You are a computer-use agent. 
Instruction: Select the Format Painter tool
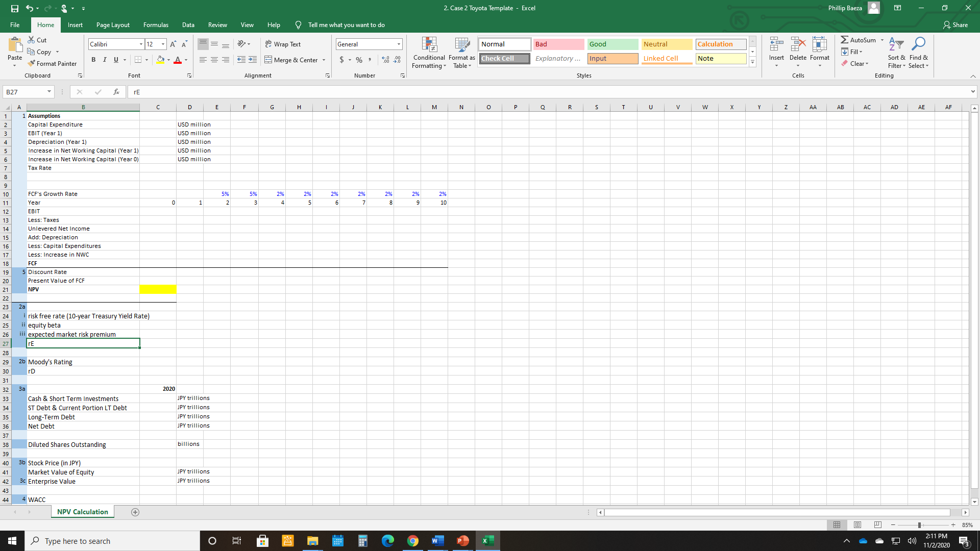[53, 63]
